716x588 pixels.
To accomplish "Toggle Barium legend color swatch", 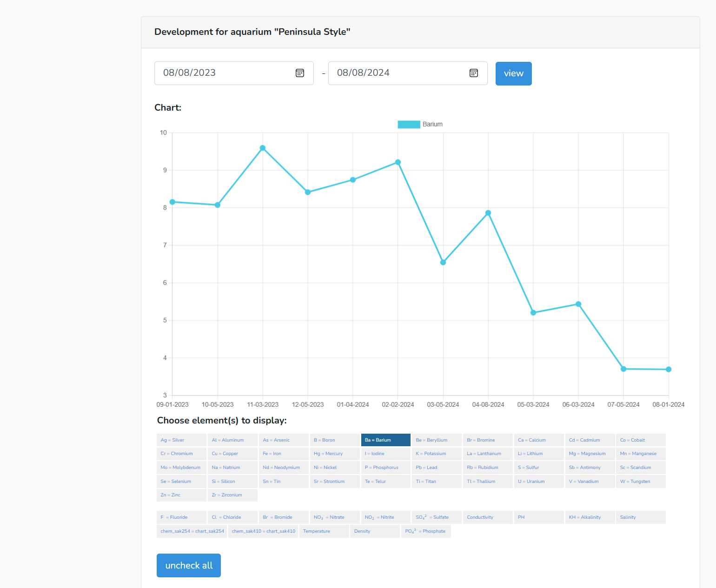I will pyautogui.click(x=409, y=125).
